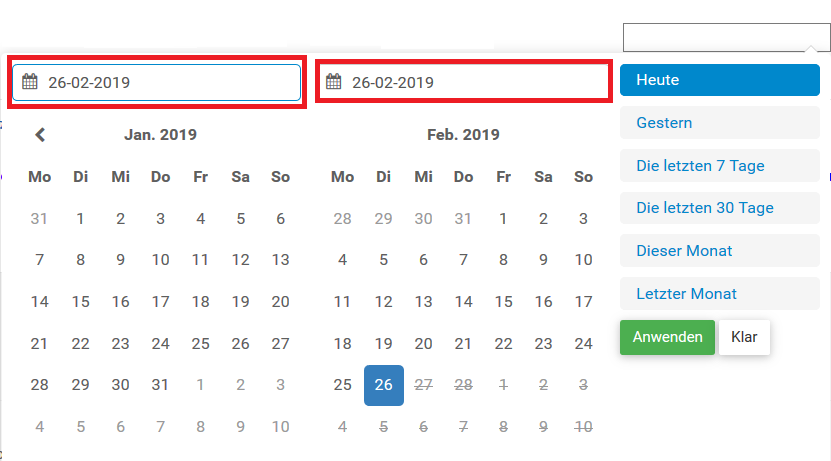Pick February 1 in the right calendar
The width and height of the screenshot is (831, 461).
click(x=503, y=218)
